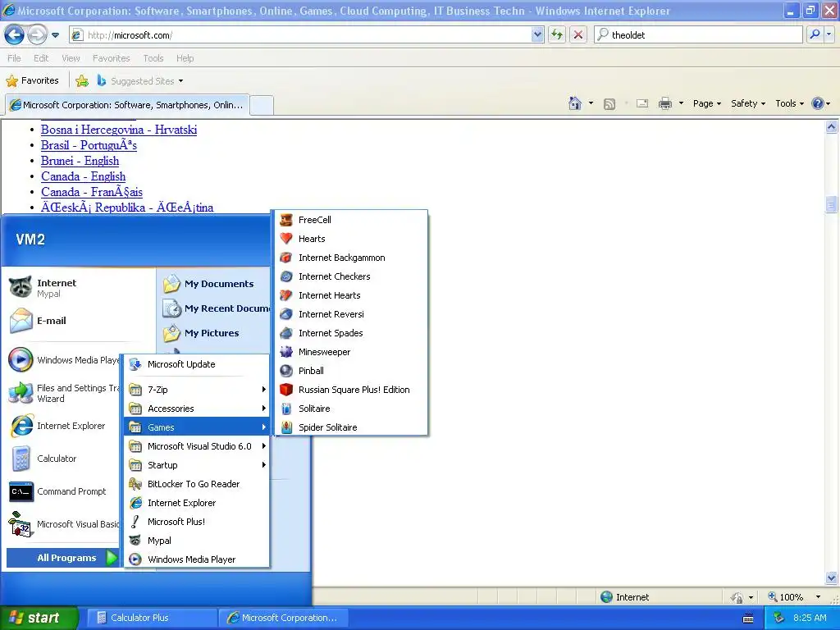
Task: Open the Pinball game
Action: tap(351, 371)
